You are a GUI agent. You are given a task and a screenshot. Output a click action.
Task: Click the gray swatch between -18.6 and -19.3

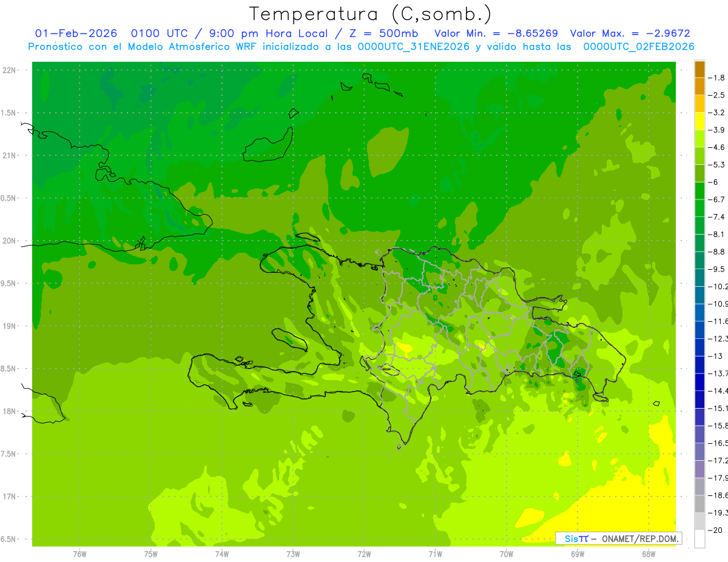click(x=699, y=504)
